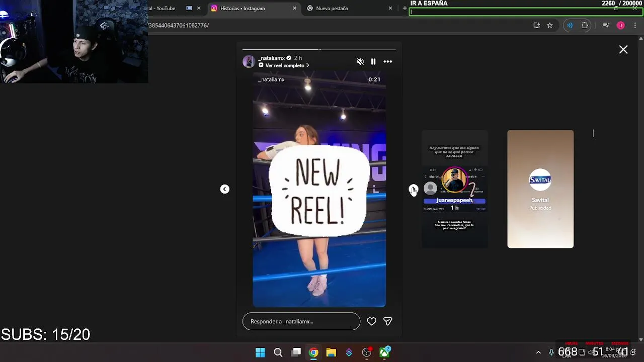Open Task View on the taskbar
This screenshot has width=644, height=362.
click(x=296, y=352)
